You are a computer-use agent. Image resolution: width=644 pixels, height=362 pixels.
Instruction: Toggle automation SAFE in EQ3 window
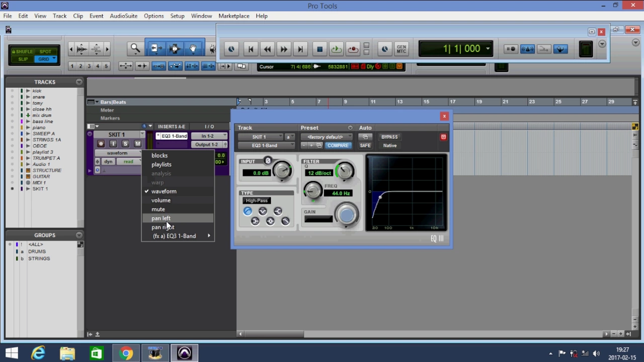[365, 146]
